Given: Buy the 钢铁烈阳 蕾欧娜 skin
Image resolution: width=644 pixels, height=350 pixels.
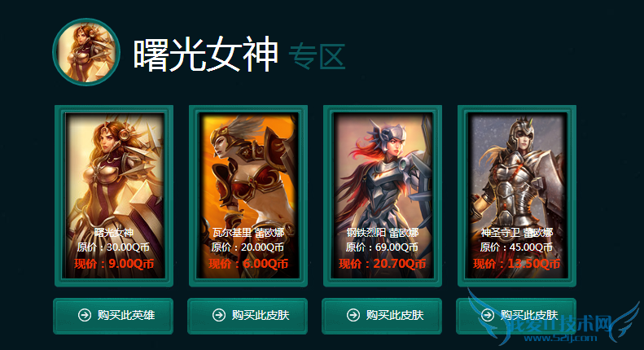Looking at the screenshot, I should click(382, 316).
